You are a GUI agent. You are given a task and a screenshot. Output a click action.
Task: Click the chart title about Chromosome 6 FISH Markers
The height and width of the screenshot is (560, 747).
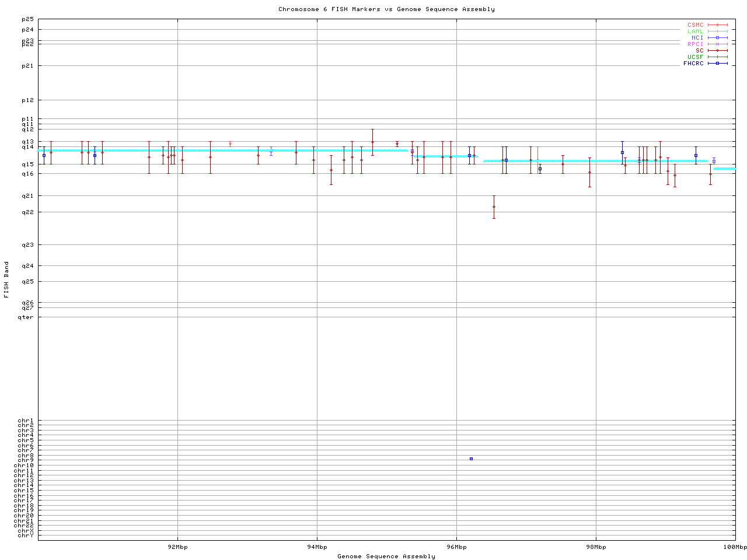[x=386, y=9]
